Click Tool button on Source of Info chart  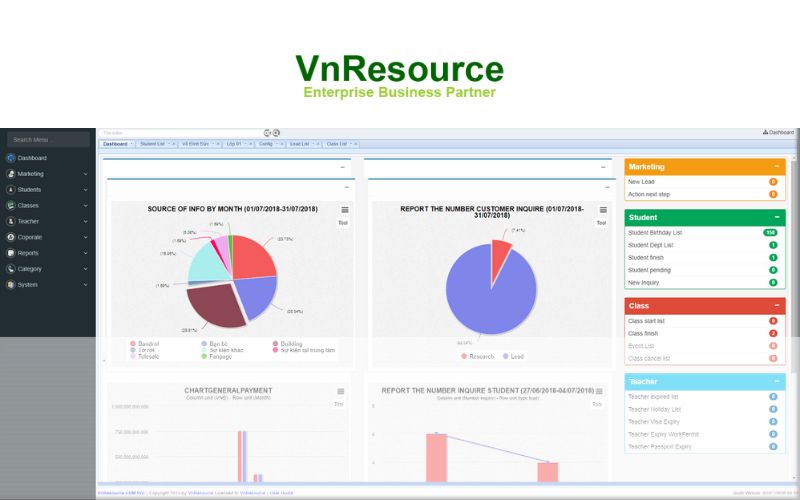[343, 223]
